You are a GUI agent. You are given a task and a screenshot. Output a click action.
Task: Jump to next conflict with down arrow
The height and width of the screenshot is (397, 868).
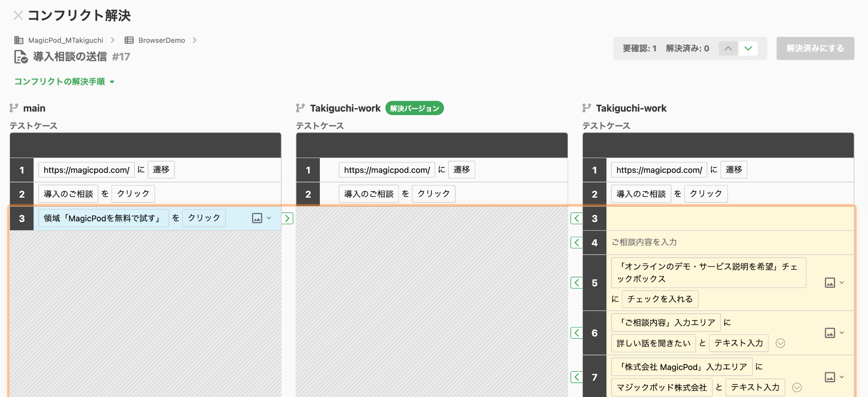point(748,48)
